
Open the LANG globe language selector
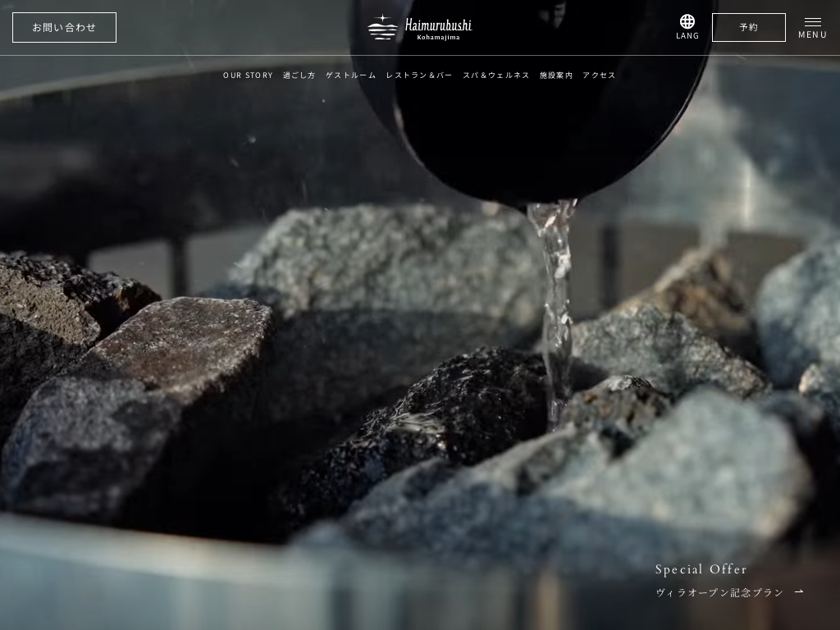click(687, 27)
